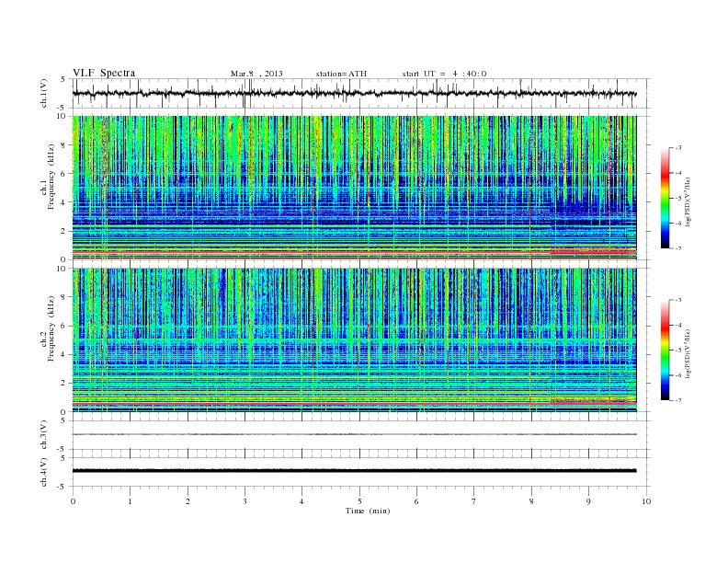Select the date label "Mar.8 , 2013"
Viewport: 728px width, 563px height.
256,74
